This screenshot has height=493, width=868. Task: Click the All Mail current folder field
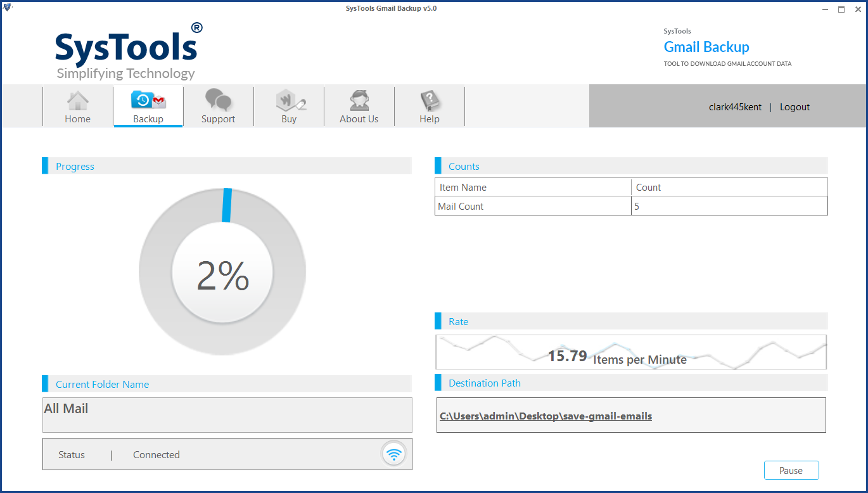pos(227,415)
